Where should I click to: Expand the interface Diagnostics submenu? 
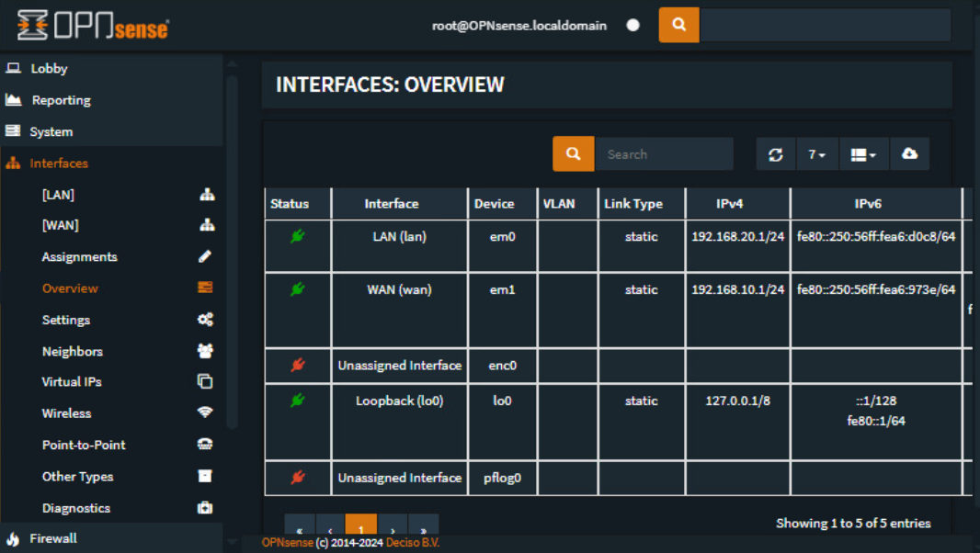(x=76, y=508)
